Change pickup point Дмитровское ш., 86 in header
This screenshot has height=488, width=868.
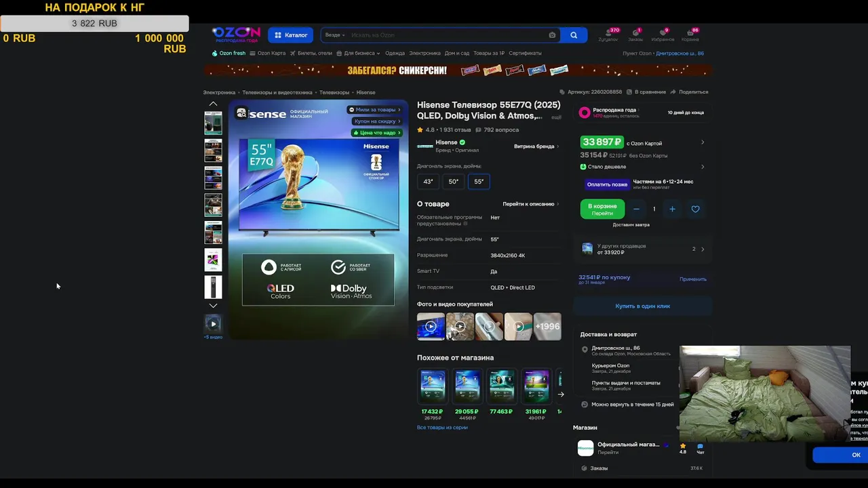[679, 53]
